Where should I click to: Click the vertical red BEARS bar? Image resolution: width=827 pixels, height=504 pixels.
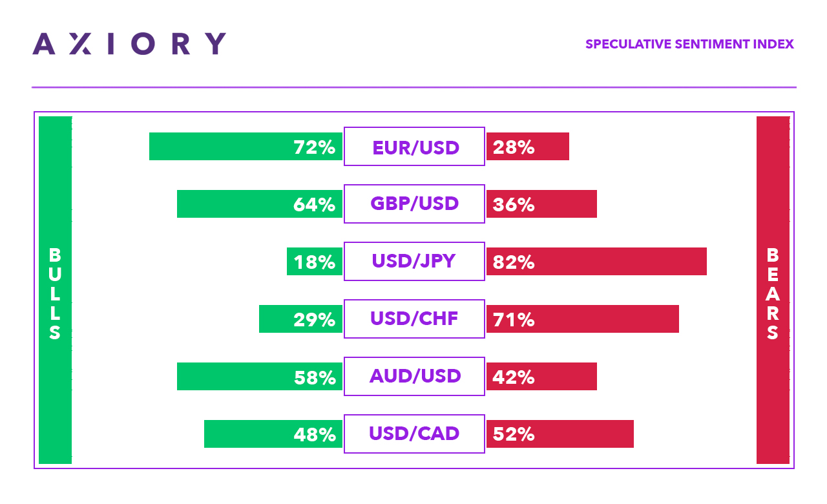(773, 290)
